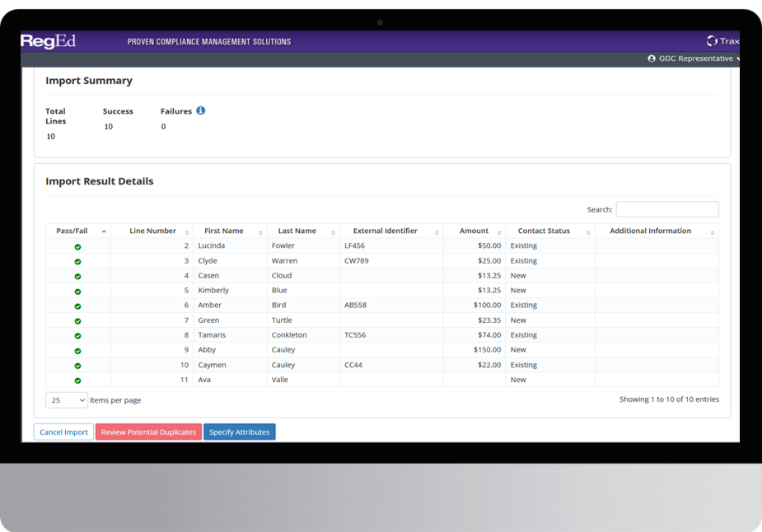Click the Proven Compliance Management Solutions tagline
The image size is (762, 532).
(209, 42)
